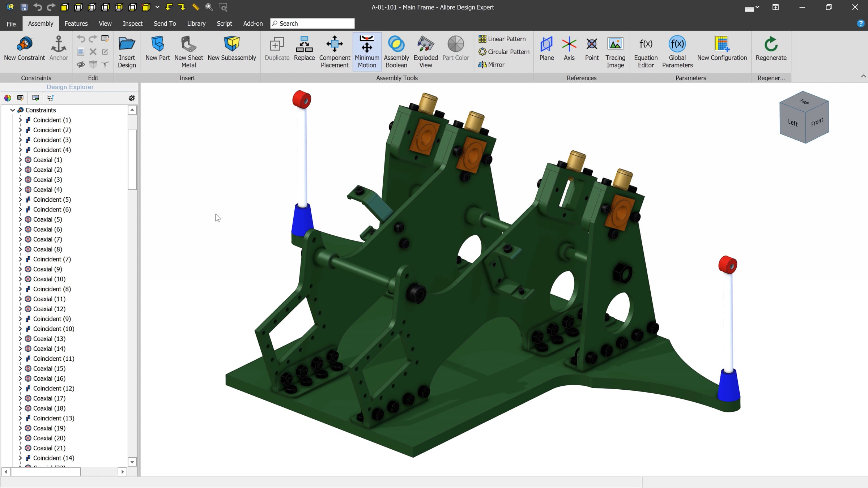Collapse the Constraints tree node
Screen dimensions: 868x488
(x=13, y=110)
